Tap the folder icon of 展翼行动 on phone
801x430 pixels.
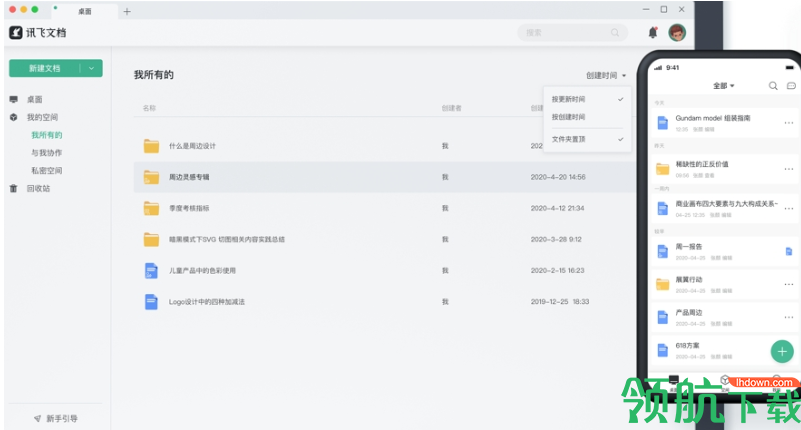point(663,284)
